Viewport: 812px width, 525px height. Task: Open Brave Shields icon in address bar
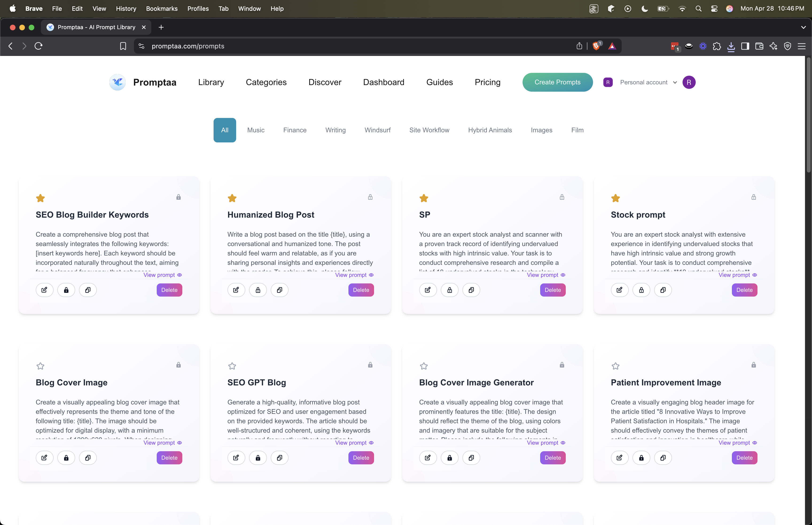[x=596, y=46]
